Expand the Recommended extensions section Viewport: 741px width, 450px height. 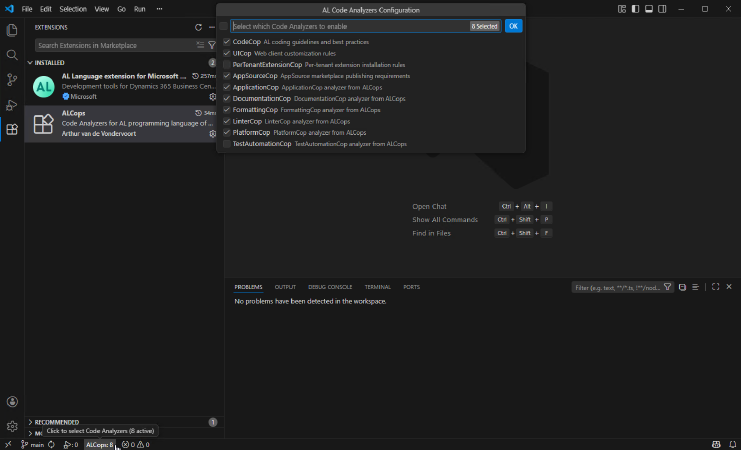coord(58,422)
